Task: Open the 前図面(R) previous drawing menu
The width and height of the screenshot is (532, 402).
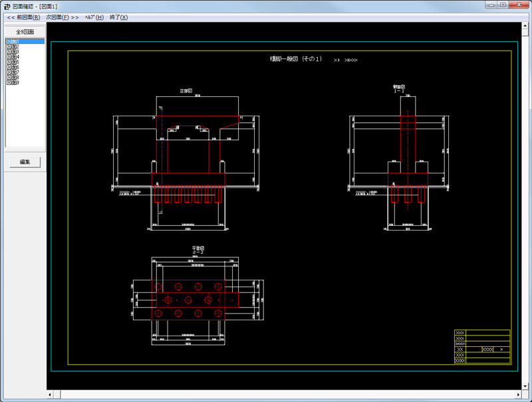Action: click(23, 17)
